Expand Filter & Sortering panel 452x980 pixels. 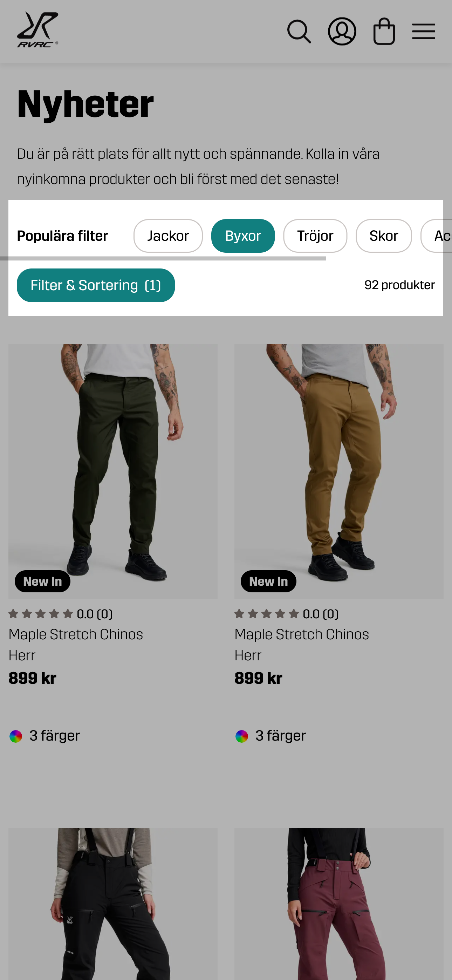click(x=96, y=285)
